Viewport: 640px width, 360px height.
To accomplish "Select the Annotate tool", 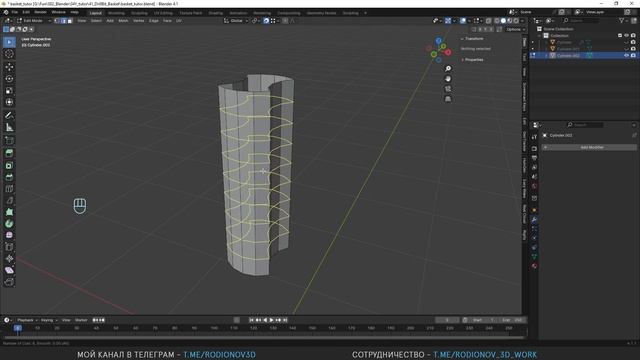I will pos(9,116).
